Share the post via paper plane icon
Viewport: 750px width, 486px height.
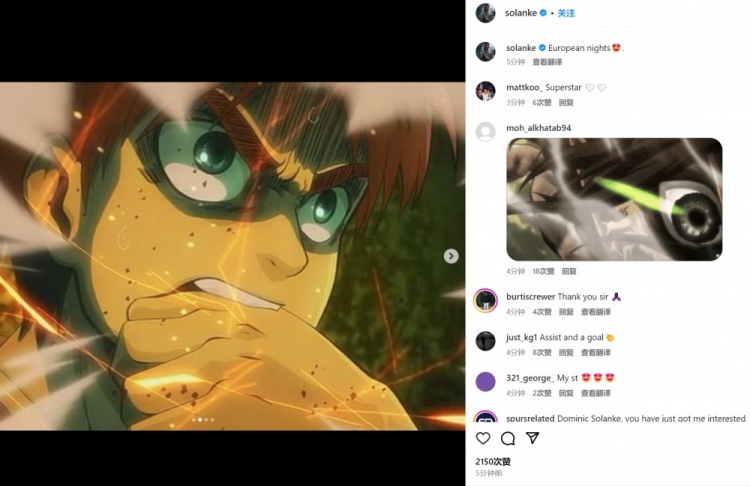[532, 438]
